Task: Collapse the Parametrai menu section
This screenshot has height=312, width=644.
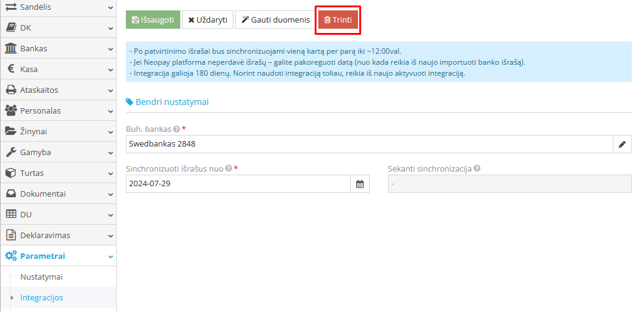Action: [x=110, y=256]
